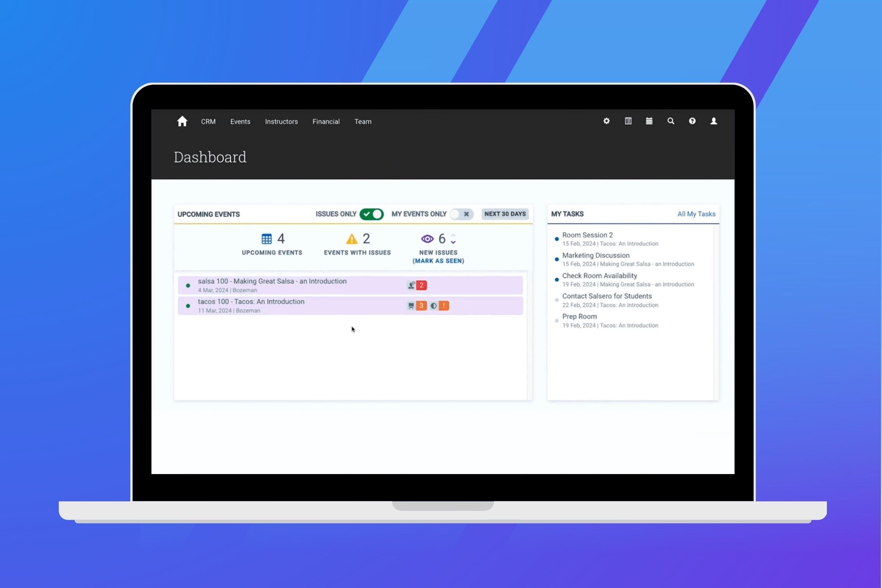Open the All My Tasks link
The width and height of the screenshot is (882, 588).
[696, 214]
